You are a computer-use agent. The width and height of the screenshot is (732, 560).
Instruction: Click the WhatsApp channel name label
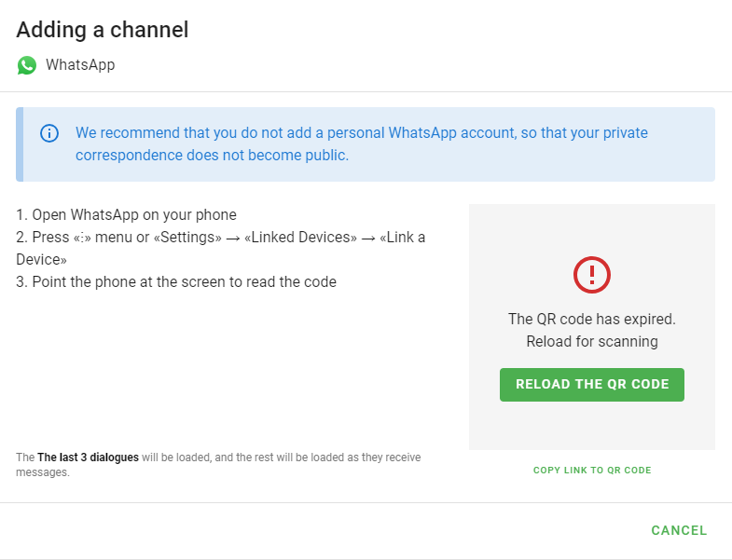pyautogui.click(x=80, y=65)
